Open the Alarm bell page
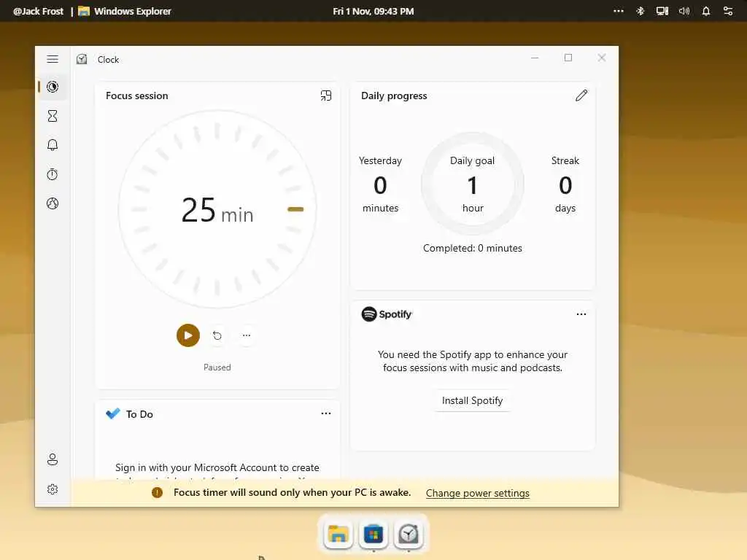The height and width of the screenshot is (560, 747). (x=53, y=145)
